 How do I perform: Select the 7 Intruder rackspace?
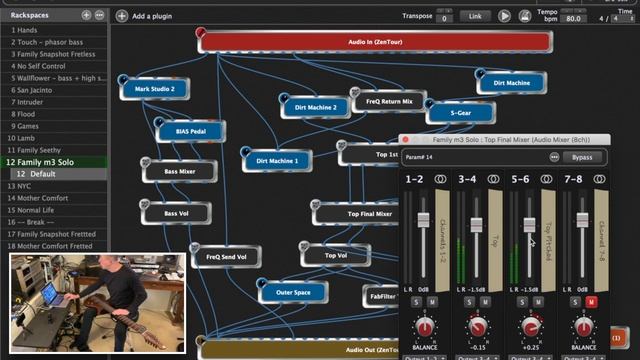click(x=54, y=102)
